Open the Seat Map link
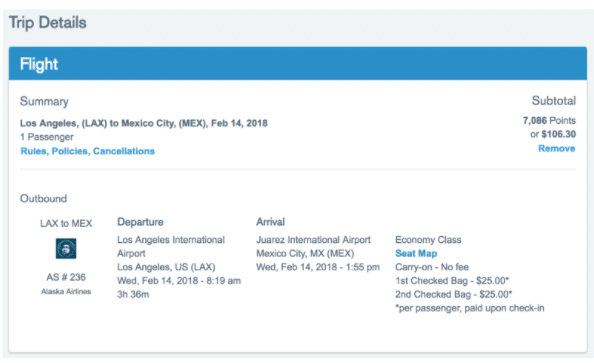This screenshot has height=363, width=594. coord(416,253)
